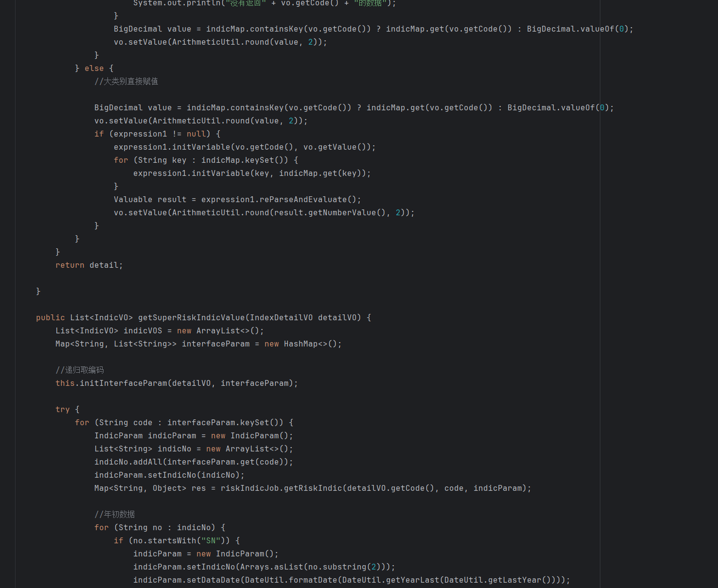Click 'for (String no : indicNo)' loop header
The width and height of the screenshot is (718, 588).
(155, 528)
